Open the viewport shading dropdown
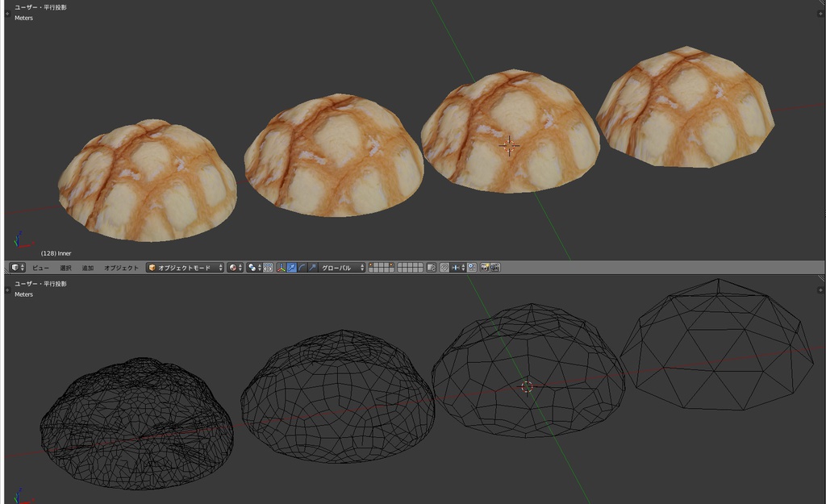The image size is (826, 504). click(x=235, y=268)
